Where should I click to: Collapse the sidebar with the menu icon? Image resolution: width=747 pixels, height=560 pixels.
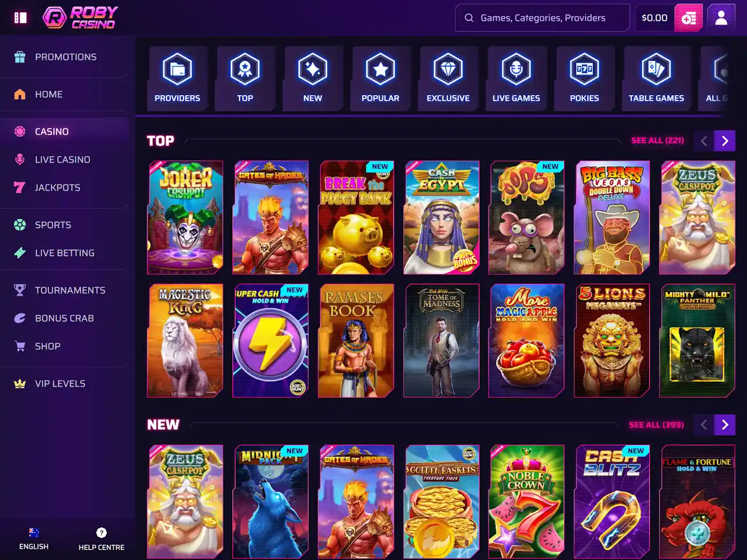pyautogui.click(x=20, y=17)
